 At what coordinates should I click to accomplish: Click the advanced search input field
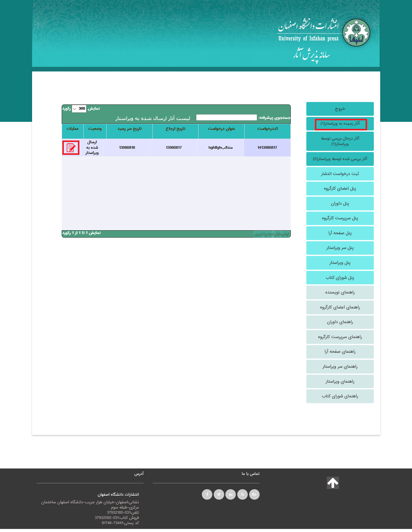click(x=226, y=118)
